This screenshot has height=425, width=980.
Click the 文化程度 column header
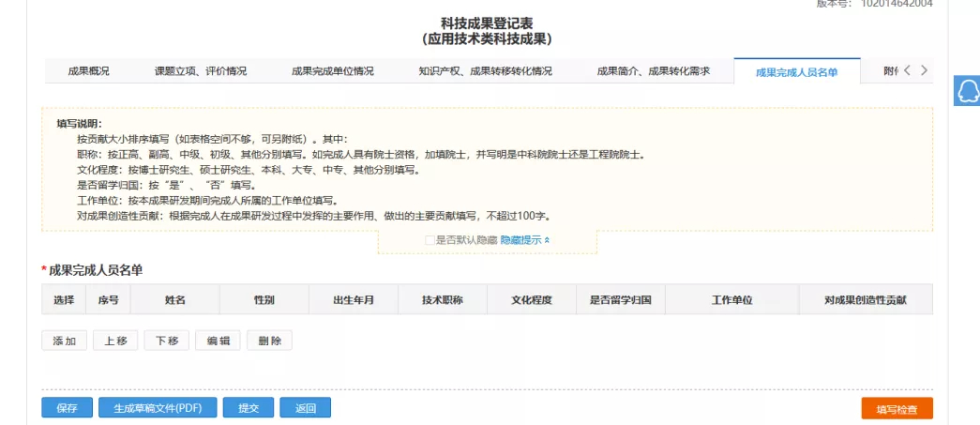532,299
